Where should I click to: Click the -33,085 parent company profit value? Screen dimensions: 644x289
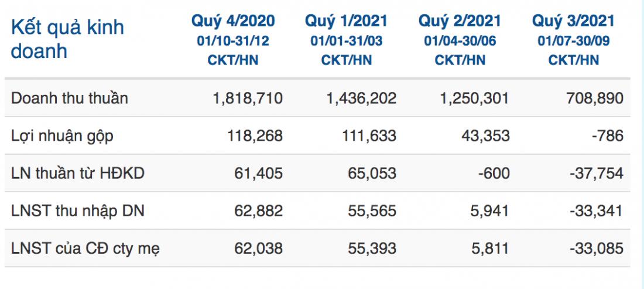point(595,249)
